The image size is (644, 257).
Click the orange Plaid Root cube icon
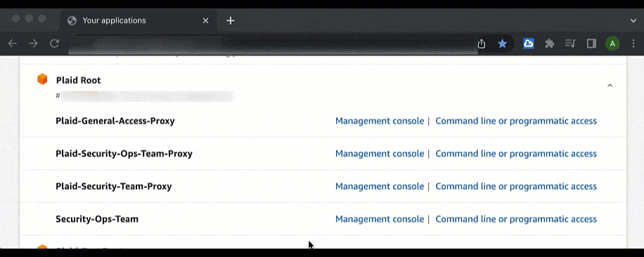coord(42,79)
